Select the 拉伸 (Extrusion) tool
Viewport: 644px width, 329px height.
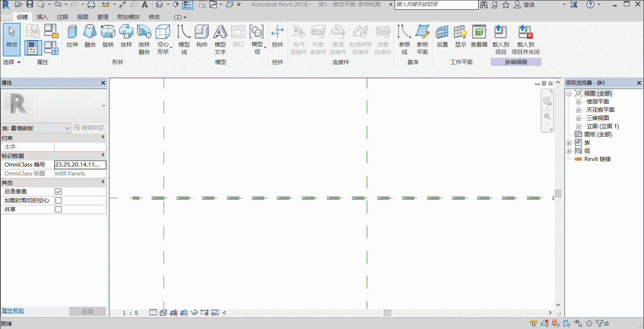click(x=72, y=36)
